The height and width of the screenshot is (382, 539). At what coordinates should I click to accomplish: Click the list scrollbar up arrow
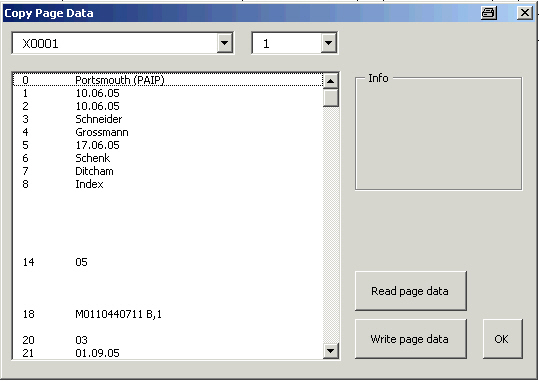(330, 81)
